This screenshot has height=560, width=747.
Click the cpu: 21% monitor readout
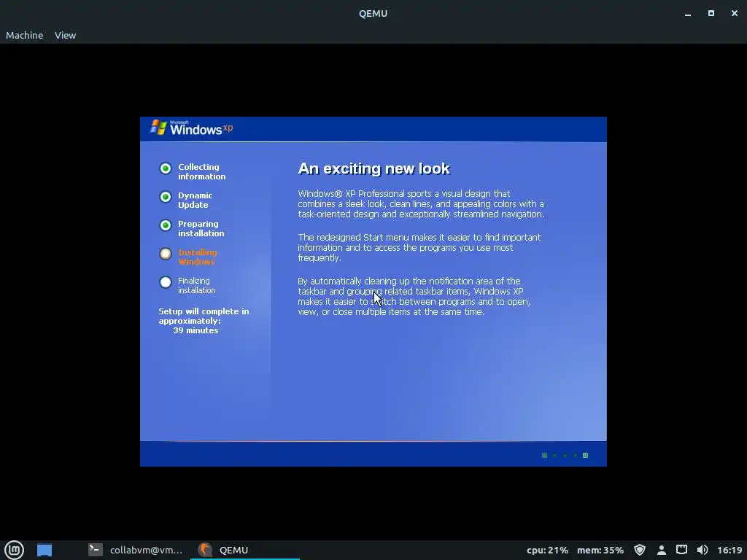(x=547, y=550)
